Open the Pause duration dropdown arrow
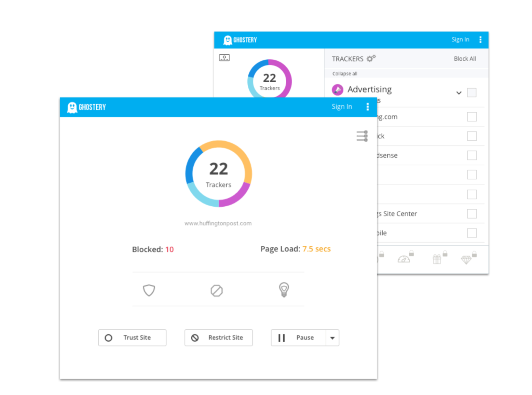 [x=332, y=338]
